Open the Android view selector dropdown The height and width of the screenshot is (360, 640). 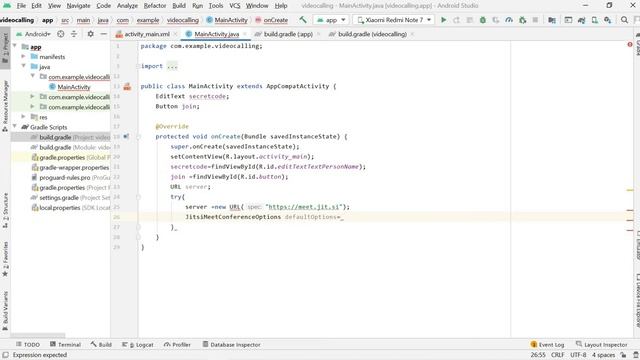(x=33, y=34)
